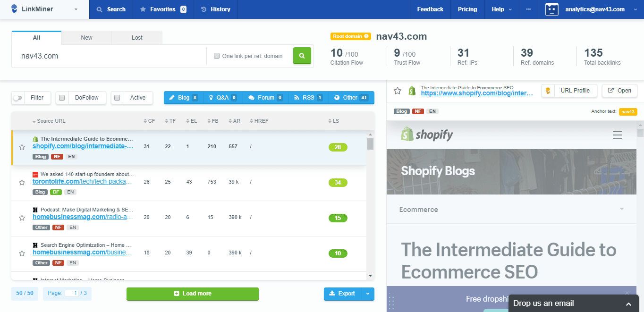
Task: Click the LS value 28 badge
Action: pos(338,147)
